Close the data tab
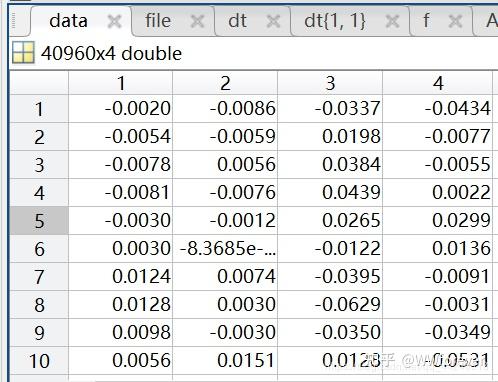Image resolution: width=498 pixels, height=382 pixels. pos(114,22)
